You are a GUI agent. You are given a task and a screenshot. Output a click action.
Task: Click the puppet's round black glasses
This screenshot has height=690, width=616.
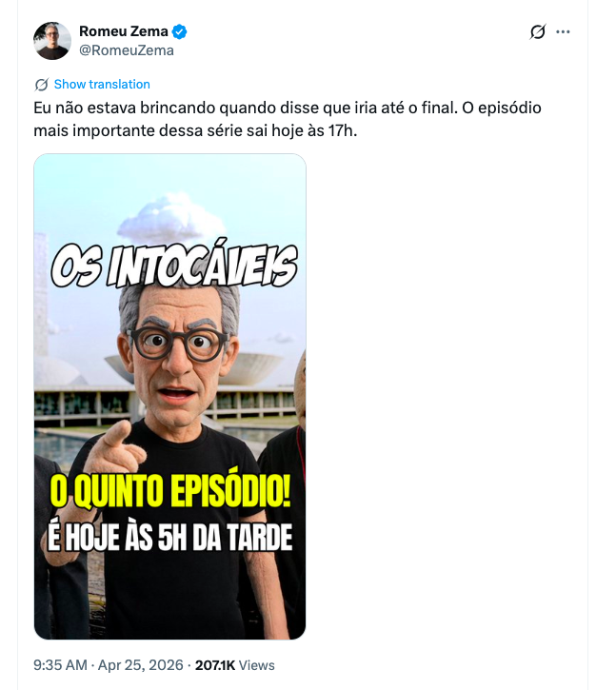(177, 344)
